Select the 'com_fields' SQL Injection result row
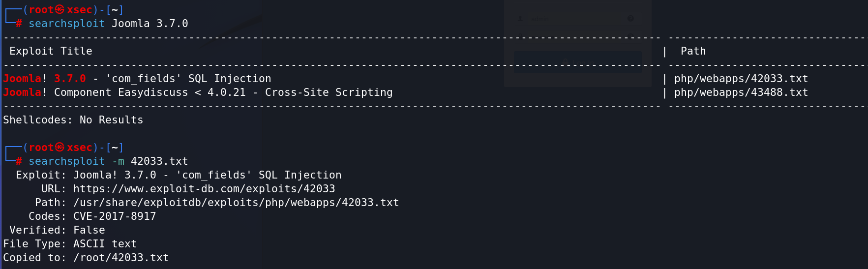 pos(406,79)
